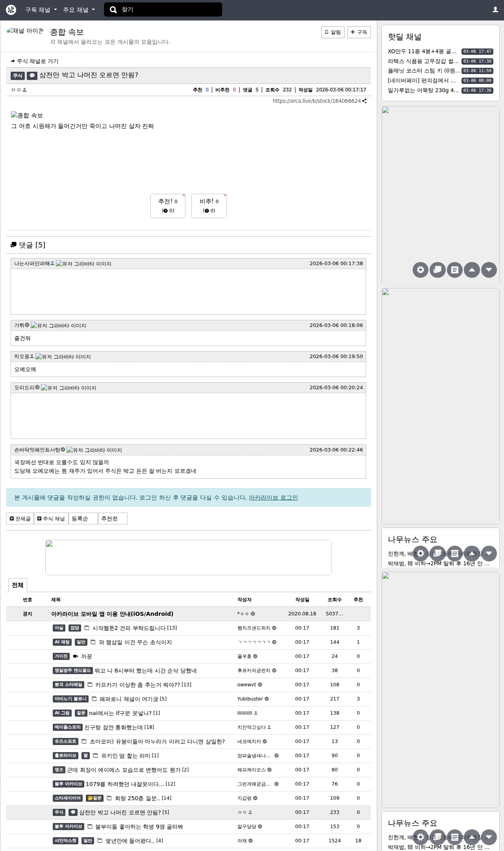This screenshot has width=504, height=851.
Task: Click the 전체글 button
Action: coord(20,518)
